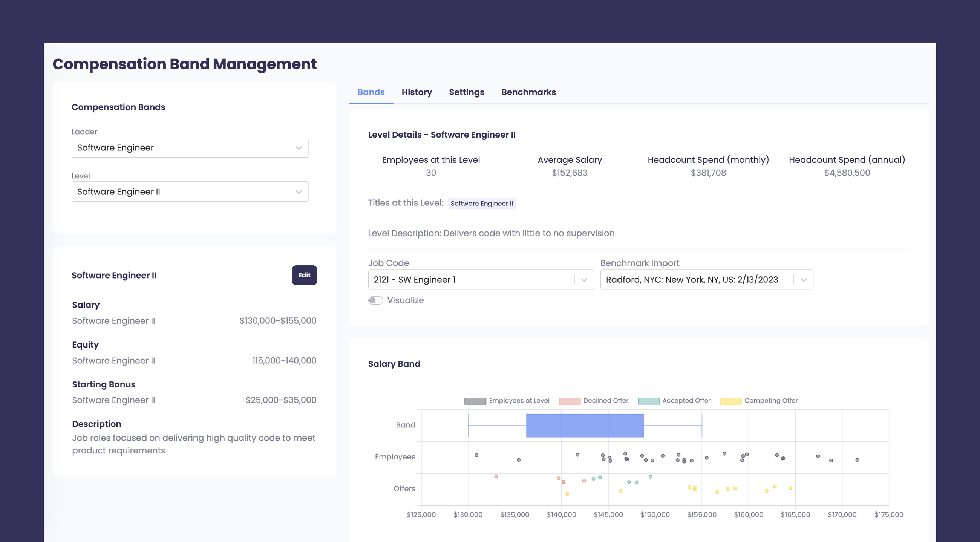980x542 pixels.
Task: Click the Edit button for Software Engineer II
Action: click(304, 275)
